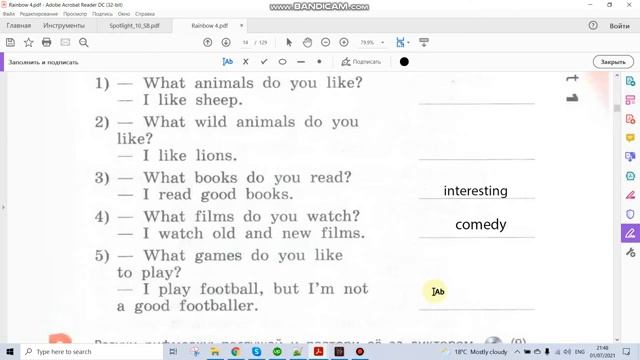Open the Редактирование menu
640x360 pixels.
click(39, 14)
